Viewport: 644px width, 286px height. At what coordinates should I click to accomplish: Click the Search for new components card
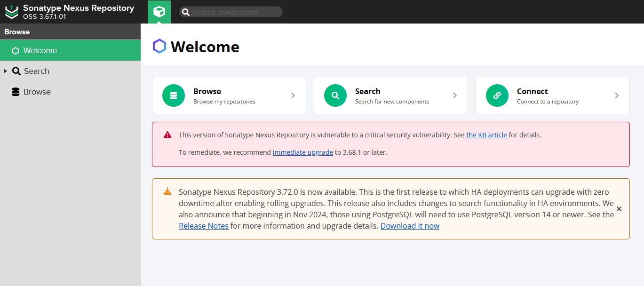pos(391,95)
